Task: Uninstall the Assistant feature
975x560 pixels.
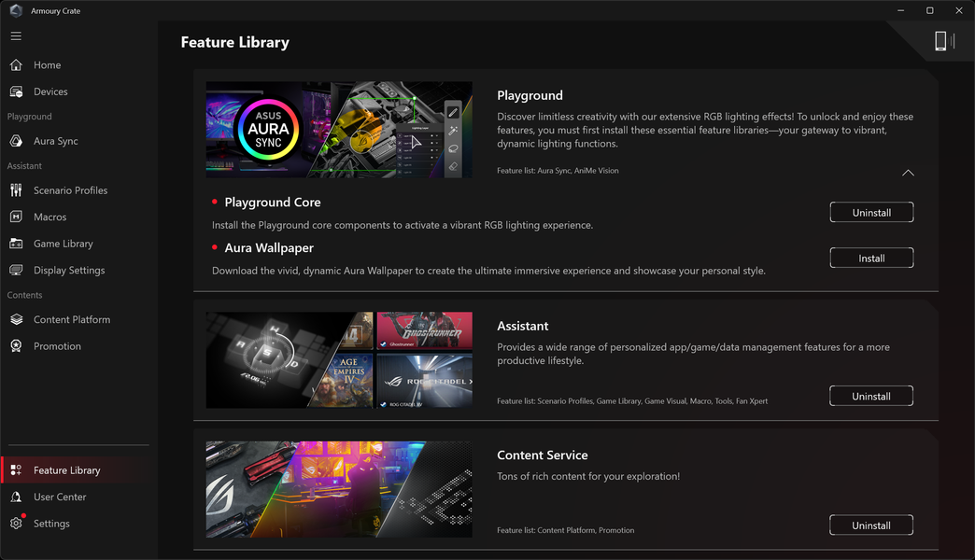Action: [871, 396]
